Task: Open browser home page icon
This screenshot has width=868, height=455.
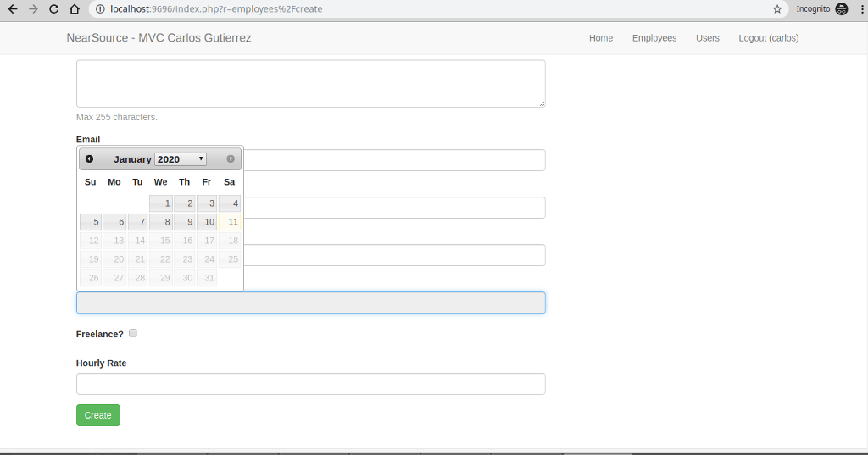Action: [x=75, y=8]
